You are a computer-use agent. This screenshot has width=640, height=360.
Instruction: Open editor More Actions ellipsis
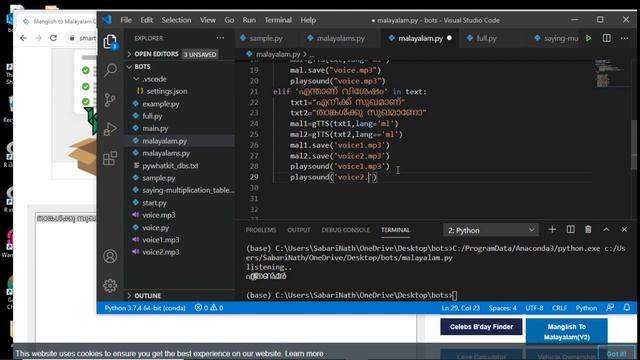[x=624, y=38]
